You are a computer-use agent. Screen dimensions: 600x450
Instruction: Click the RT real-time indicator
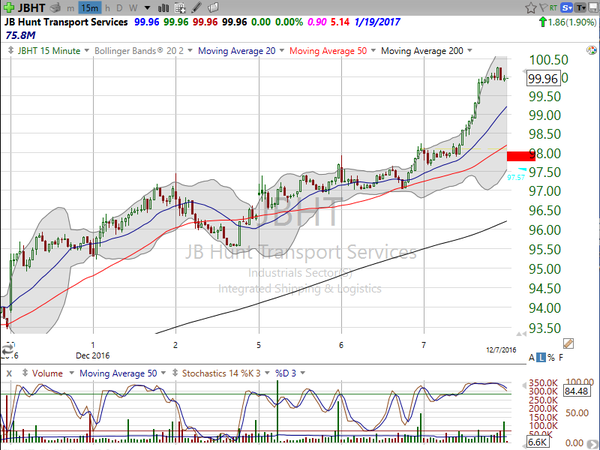click(553, 8)
